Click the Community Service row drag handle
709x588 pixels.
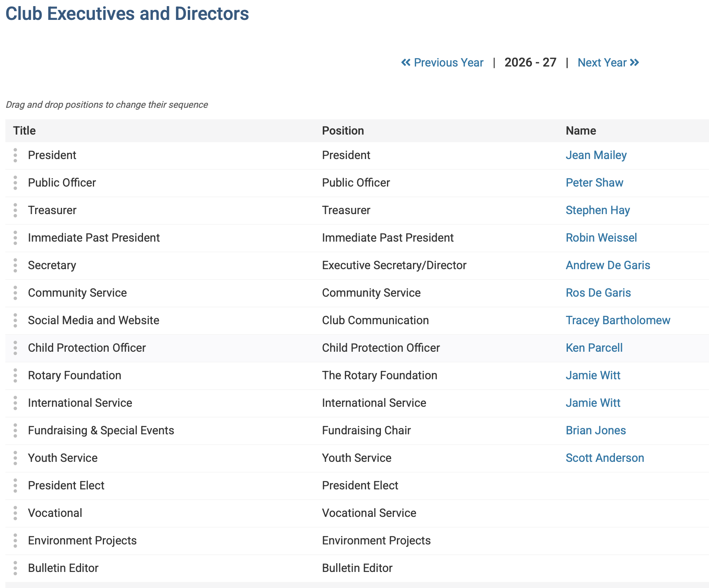[15, 293]
